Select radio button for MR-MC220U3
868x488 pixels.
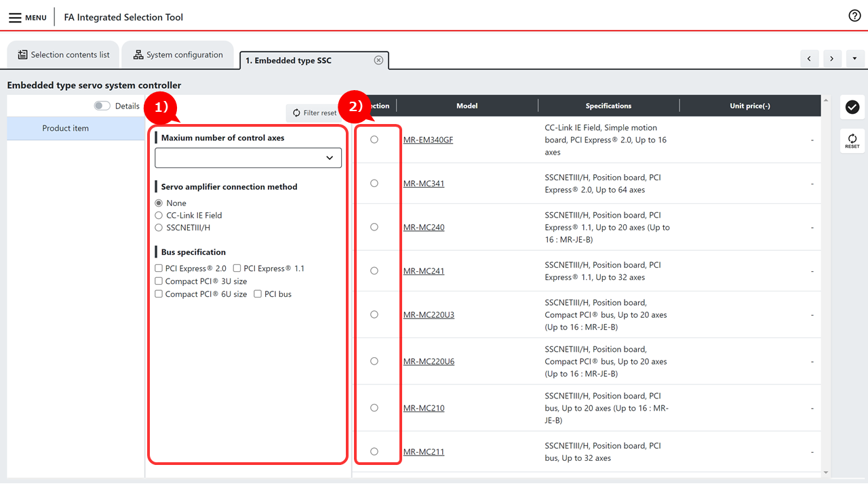coord(374,314)
